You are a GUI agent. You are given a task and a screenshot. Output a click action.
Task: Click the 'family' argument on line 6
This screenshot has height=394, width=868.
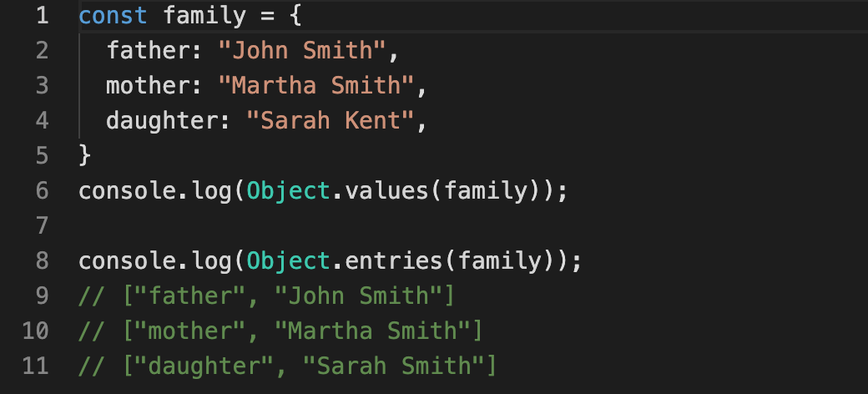[485, 190]
